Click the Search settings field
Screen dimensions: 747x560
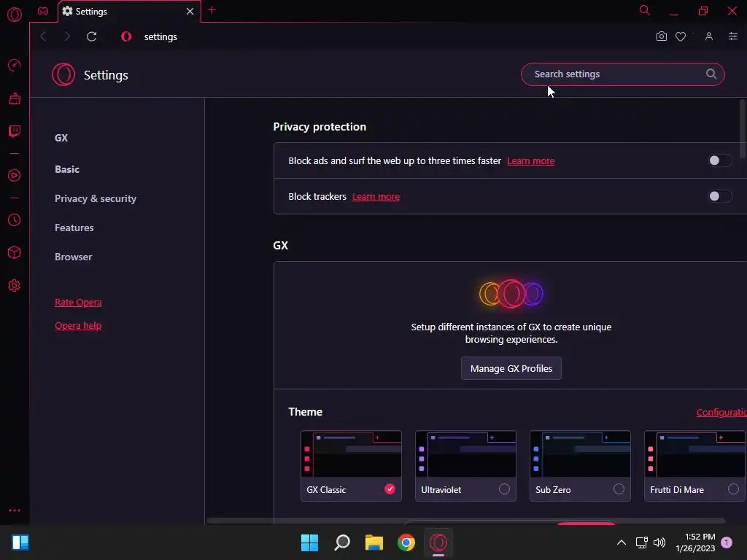623,74
